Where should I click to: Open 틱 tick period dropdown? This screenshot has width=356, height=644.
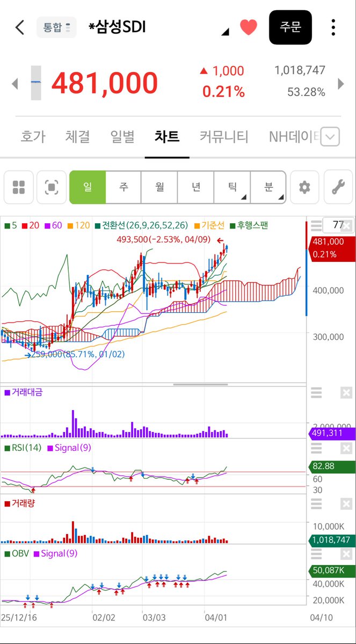tap(233, 187)
